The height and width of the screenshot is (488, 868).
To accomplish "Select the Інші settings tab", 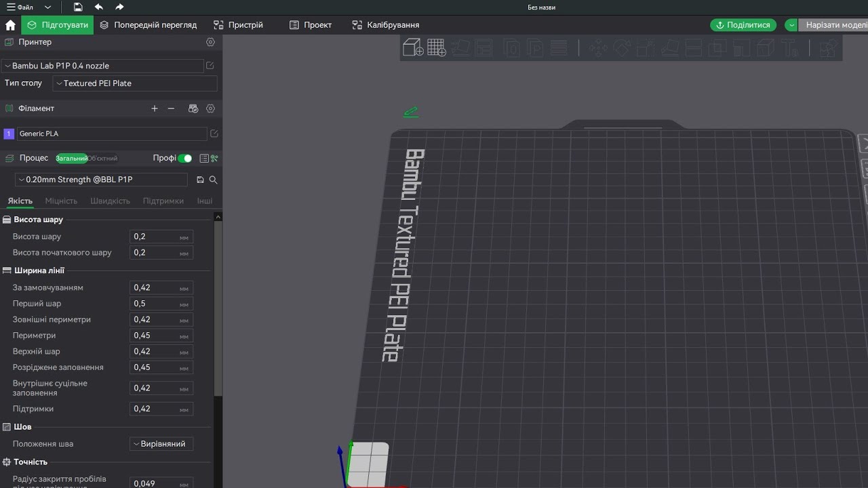I will (205, 201).
